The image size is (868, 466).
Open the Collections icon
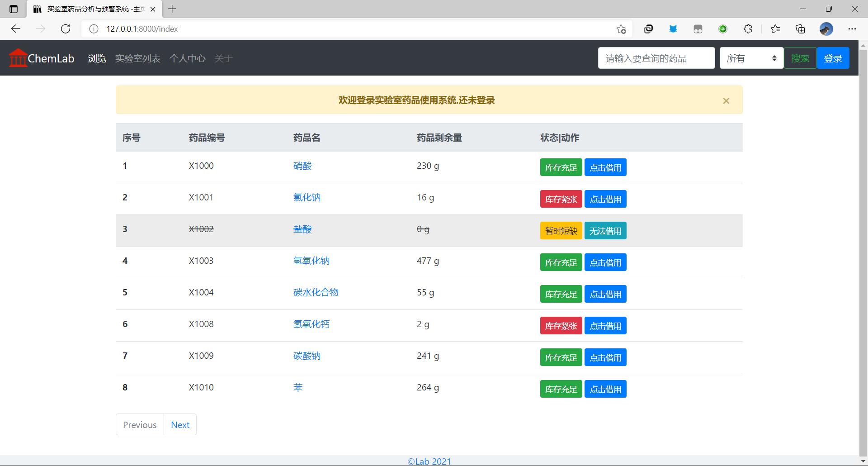(800, 29)
